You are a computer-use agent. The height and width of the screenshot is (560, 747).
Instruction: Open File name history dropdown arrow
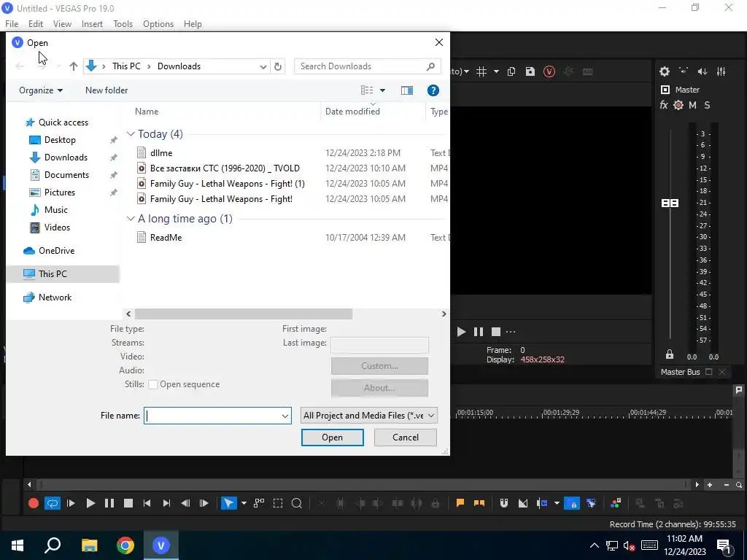click(285, 416)
